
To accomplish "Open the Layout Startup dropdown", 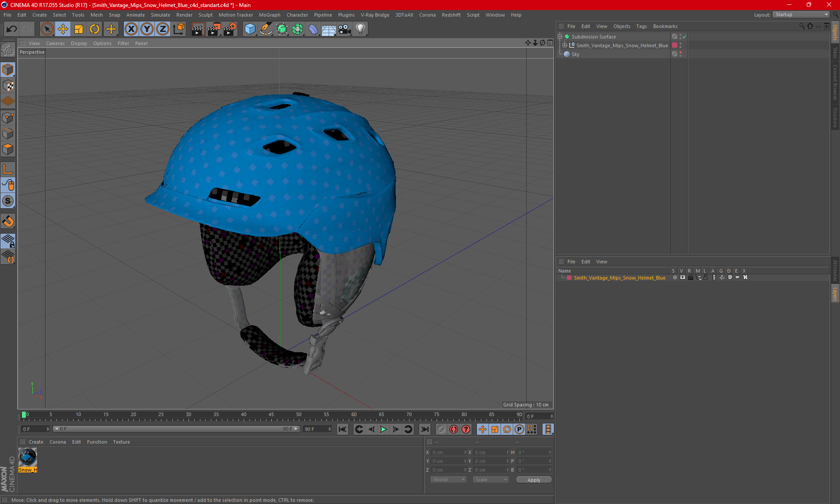I will click(x=801, y=14).
